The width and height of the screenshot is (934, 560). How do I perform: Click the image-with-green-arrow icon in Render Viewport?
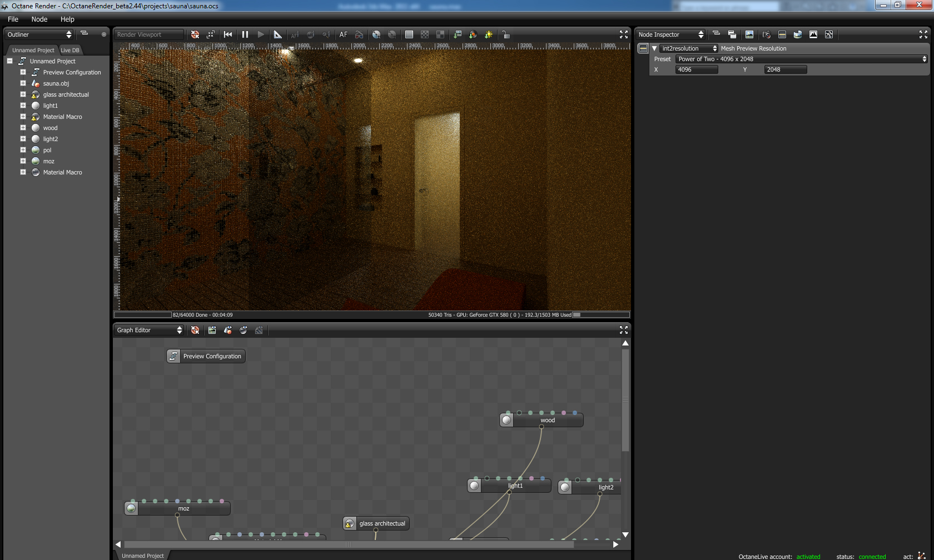point(458,34)
